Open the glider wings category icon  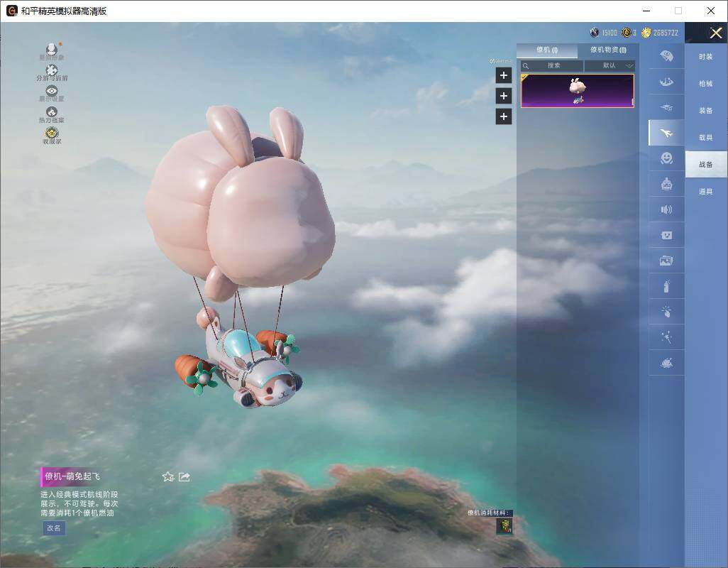pyautogui.click(x=666, y=82)
